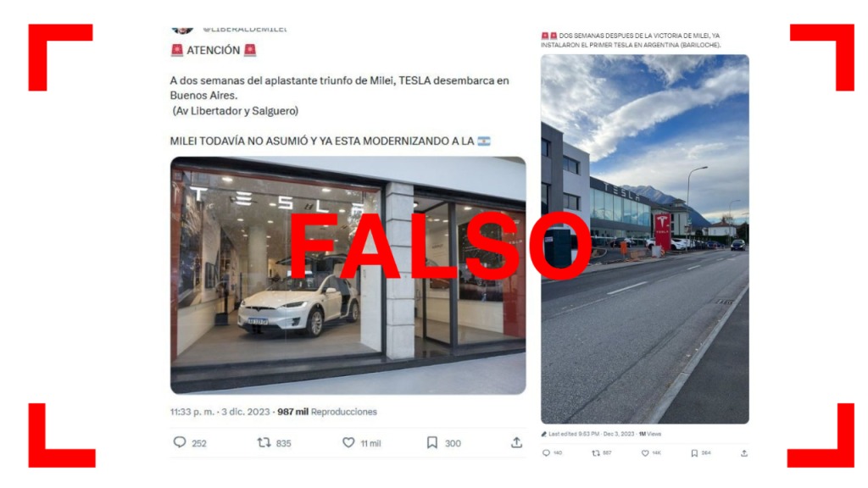
Task: Bookmark the Bariloche Tesla tweet
Action: tap(694, 452)
